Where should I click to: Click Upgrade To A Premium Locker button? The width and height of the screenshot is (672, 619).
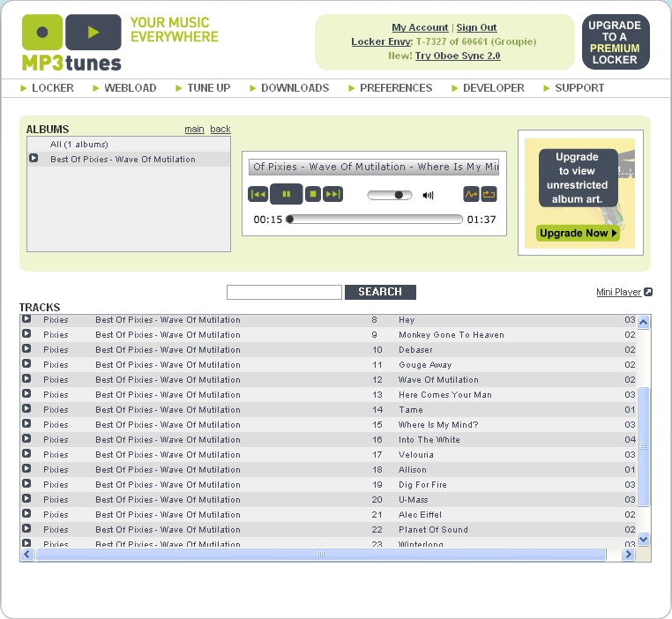pyautogui.click(x=616, y=42)
